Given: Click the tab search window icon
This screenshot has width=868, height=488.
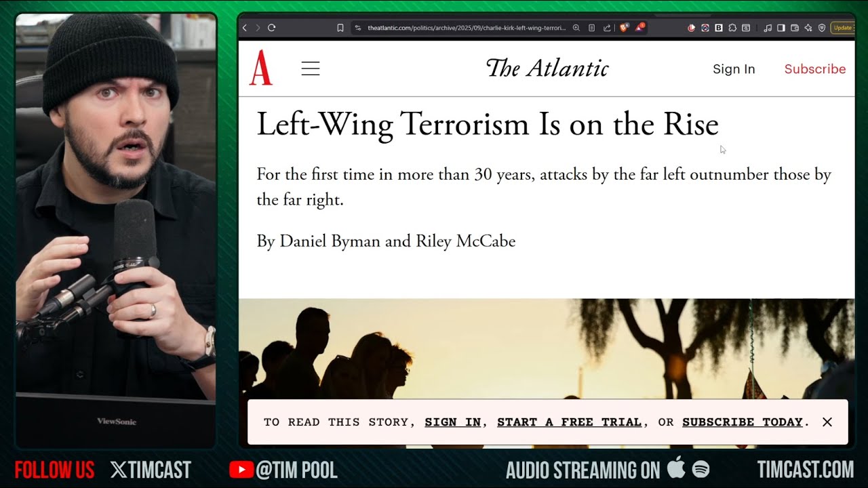Looking at the screenshot, I should pos(746,28).
